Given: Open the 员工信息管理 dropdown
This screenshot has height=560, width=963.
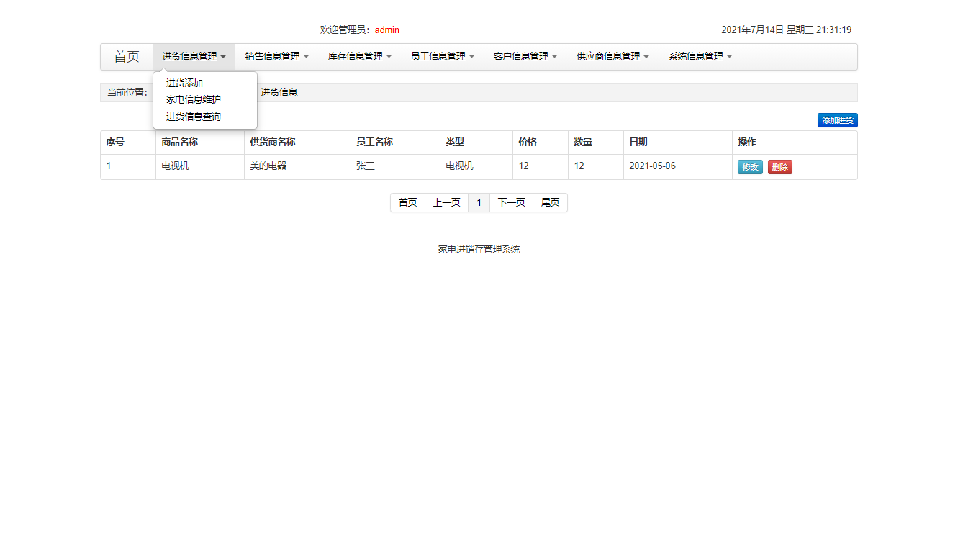Looking at the screenshot, I should coord(441,56).
